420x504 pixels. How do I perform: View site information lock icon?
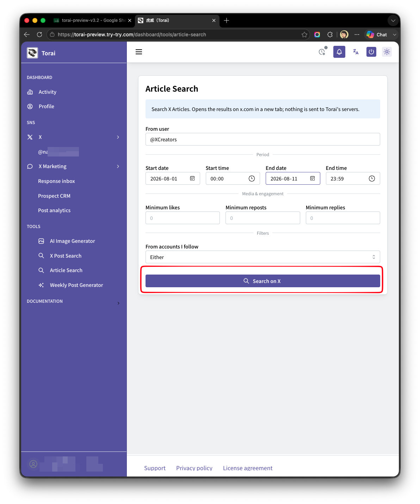pos(52,35)
